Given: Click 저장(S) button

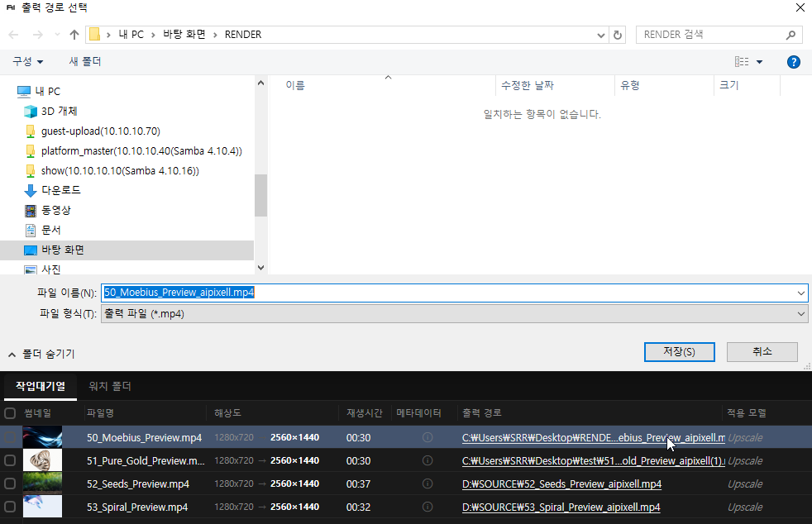Looking at the screenshot, I should coord(680,352).
